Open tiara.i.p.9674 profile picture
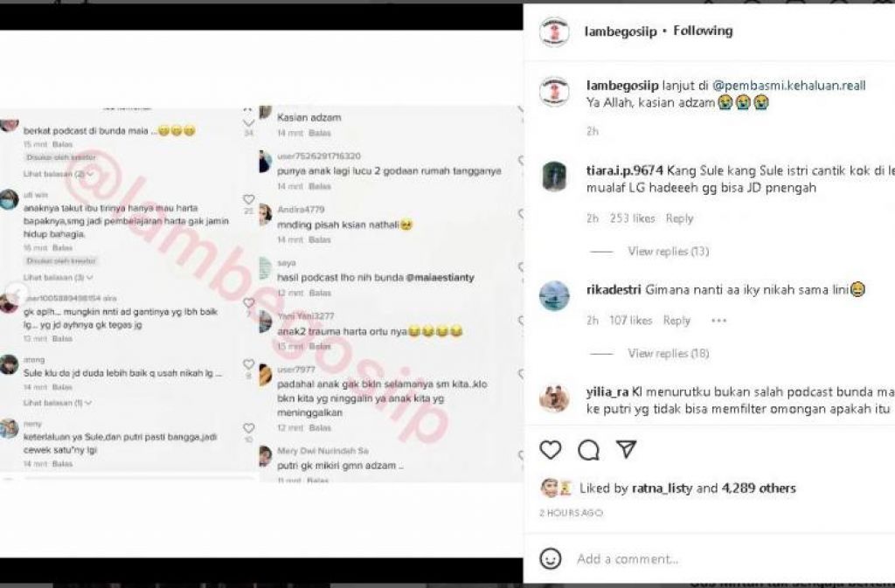Image resolution: width=895 pixels, height=588 pixels. pyautogui.click(x=554, y=176)
